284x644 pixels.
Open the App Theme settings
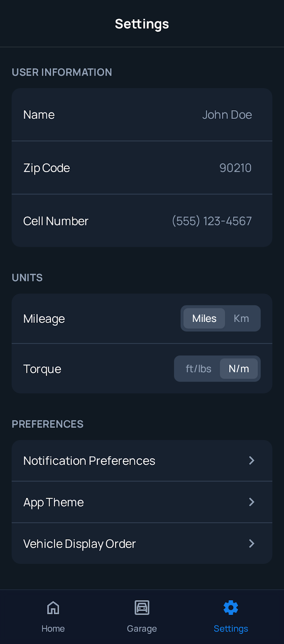142,502
